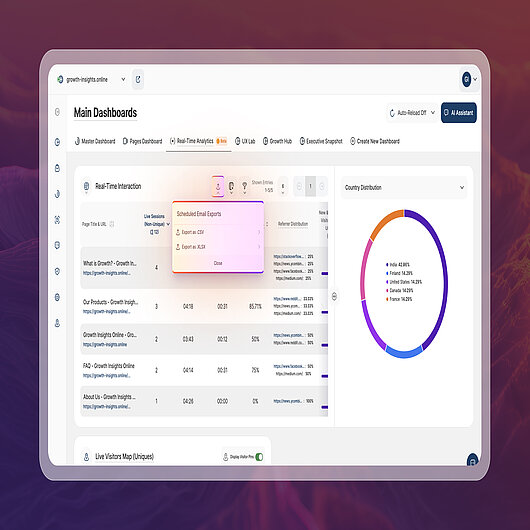Click the orange segment of the donut chart

tap(385, 221)
